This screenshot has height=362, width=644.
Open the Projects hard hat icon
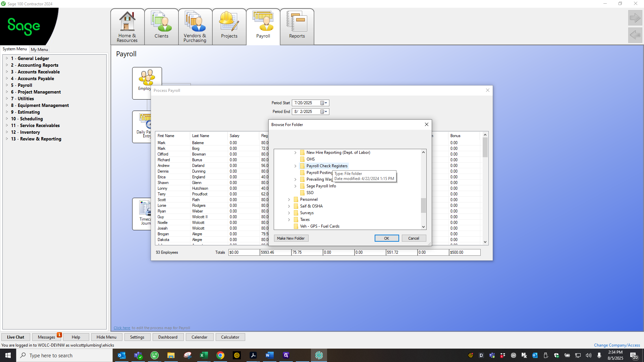(x=229, y=27)
